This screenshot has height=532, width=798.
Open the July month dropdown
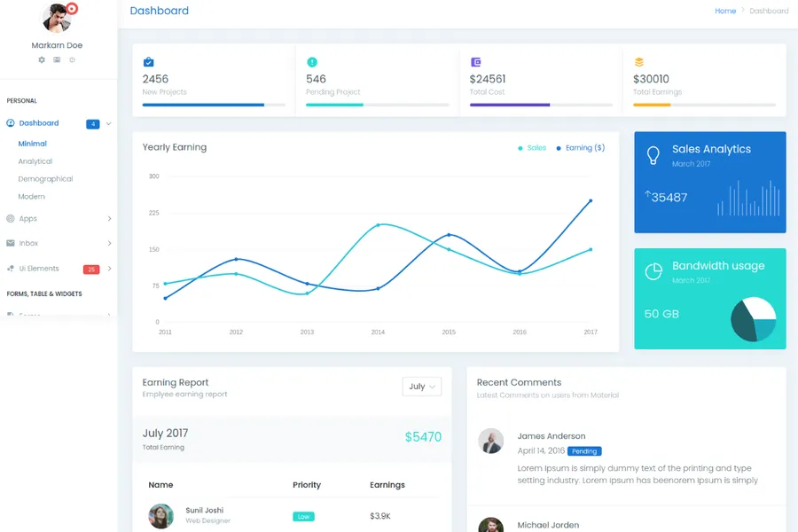pyautogui.click(x=421, y=387)
